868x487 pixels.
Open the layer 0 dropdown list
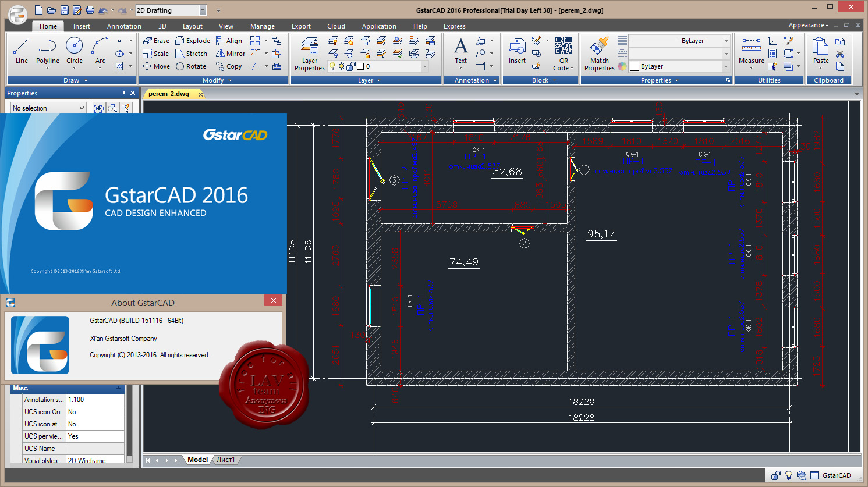424,66
